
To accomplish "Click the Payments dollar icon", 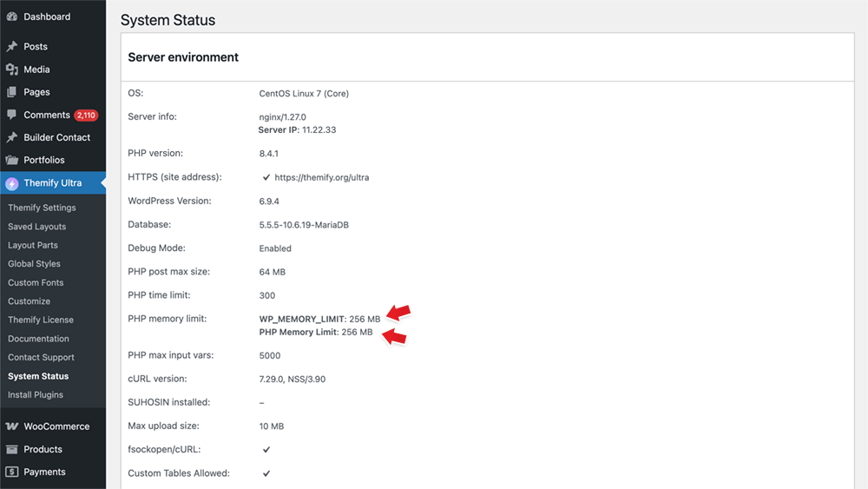I will [11, 472].
